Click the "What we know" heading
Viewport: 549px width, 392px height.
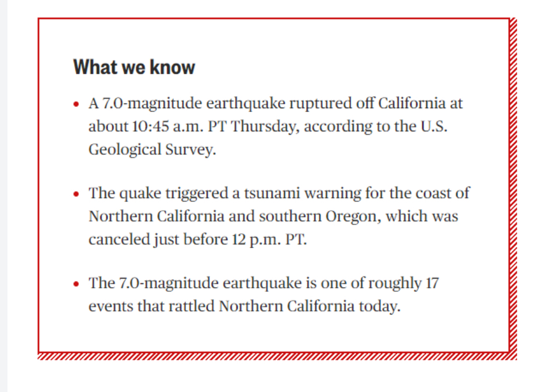point(134,67)
